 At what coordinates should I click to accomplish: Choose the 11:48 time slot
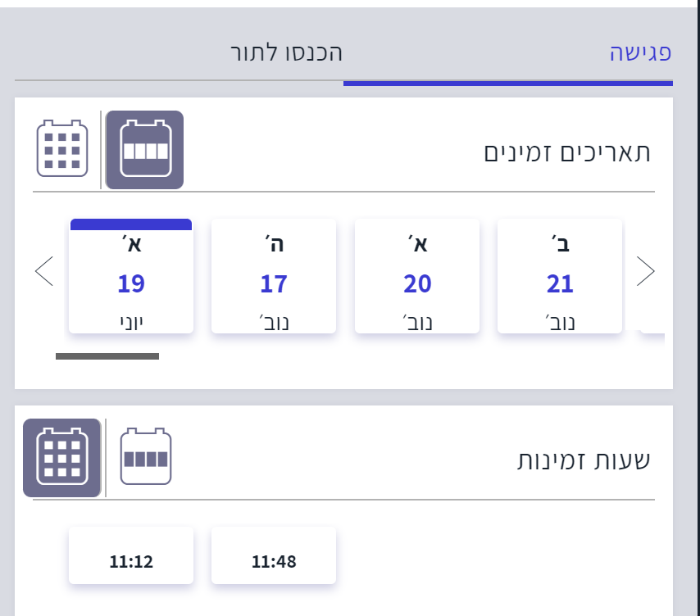tap(274, 556)
